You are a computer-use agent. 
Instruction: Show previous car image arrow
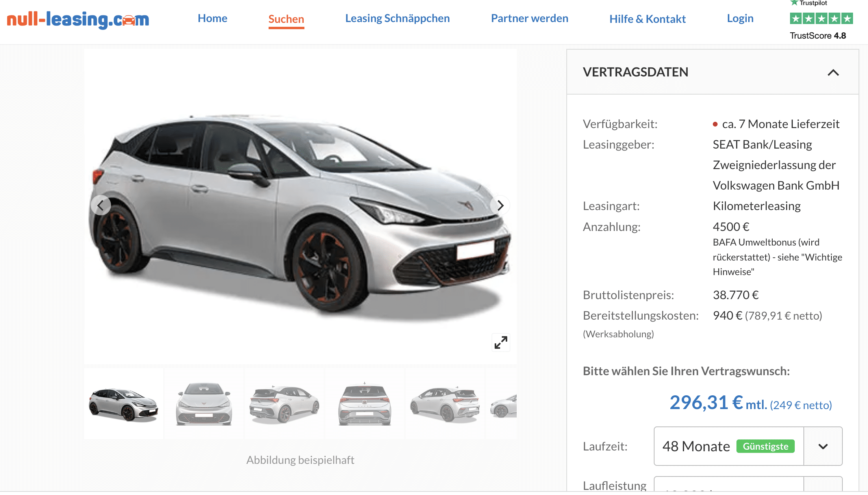pos(100,205)
